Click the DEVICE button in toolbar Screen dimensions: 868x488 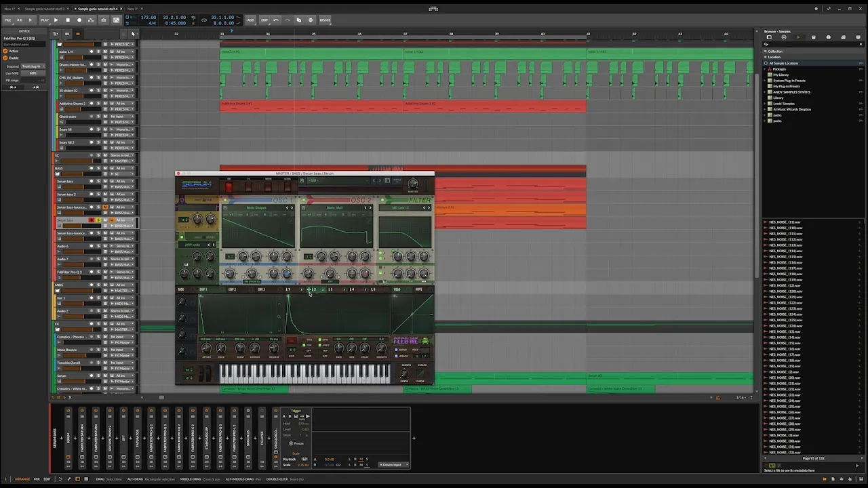(x=325, y=20)
